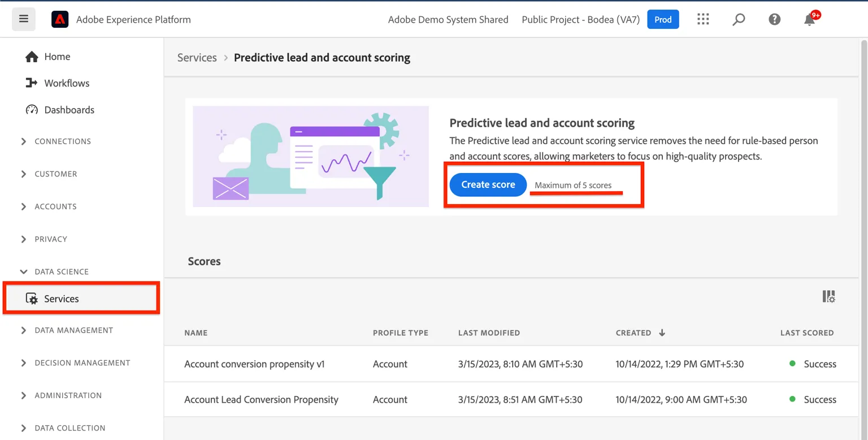The image size is (868, 440).
Task: Click the Profile Type column header
Action: point(401,333)
